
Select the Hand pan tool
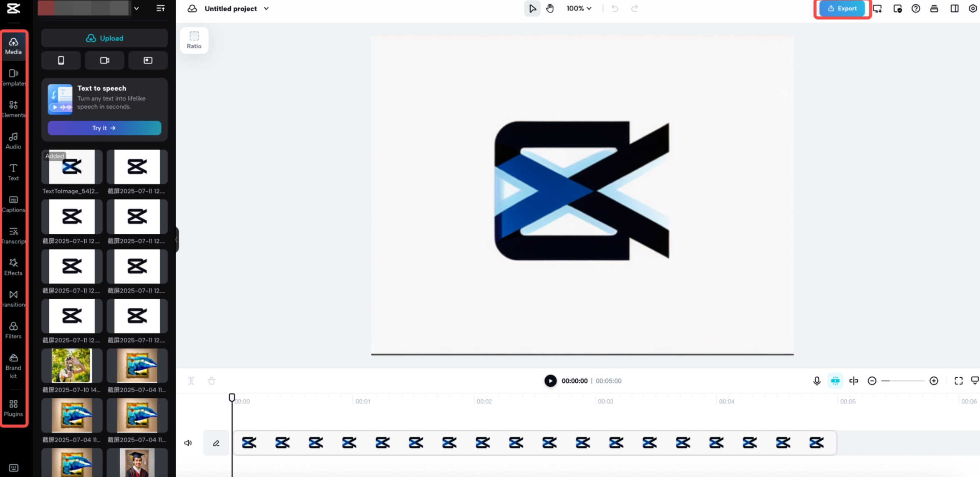coord(550,8)
